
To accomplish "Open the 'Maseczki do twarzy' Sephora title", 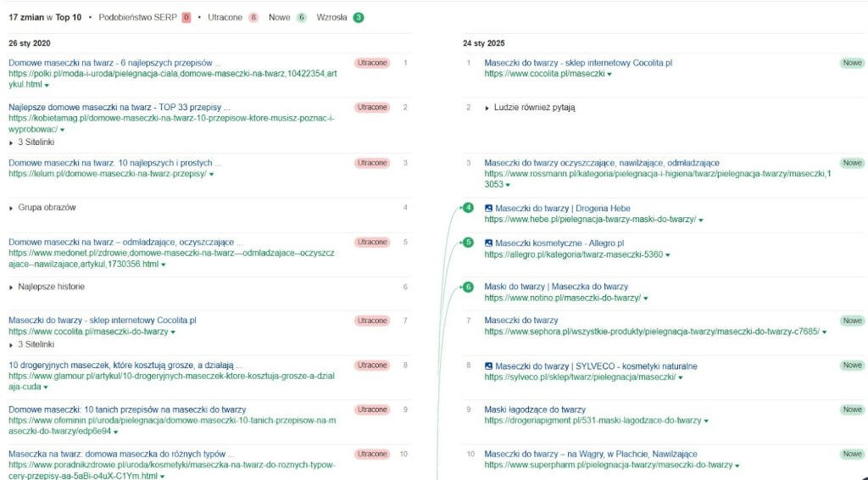I will click(x=521, y=321).
